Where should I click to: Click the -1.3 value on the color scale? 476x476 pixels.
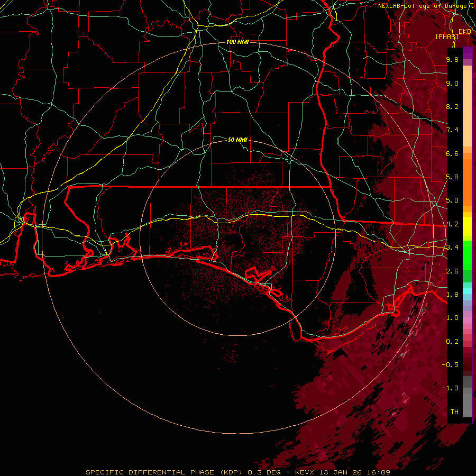pyautogui.click(x=450, y=388)
